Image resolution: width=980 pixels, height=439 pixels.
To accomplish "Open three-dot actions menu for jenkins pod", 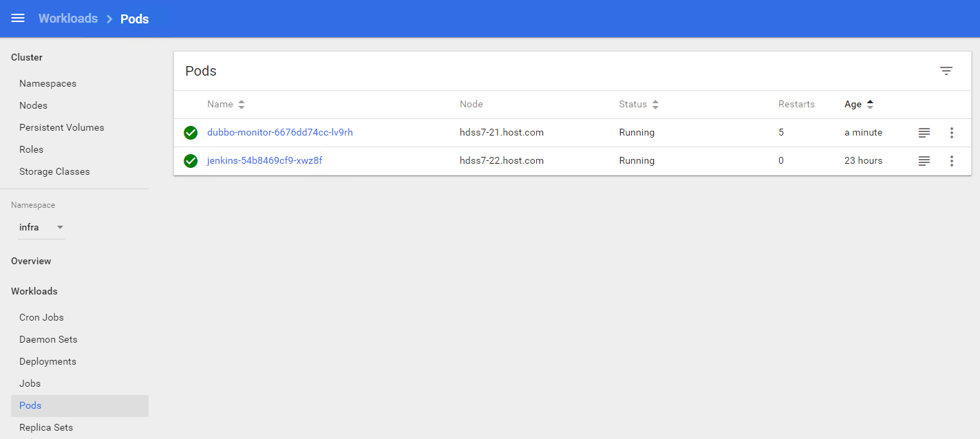I will click(952, 161).
